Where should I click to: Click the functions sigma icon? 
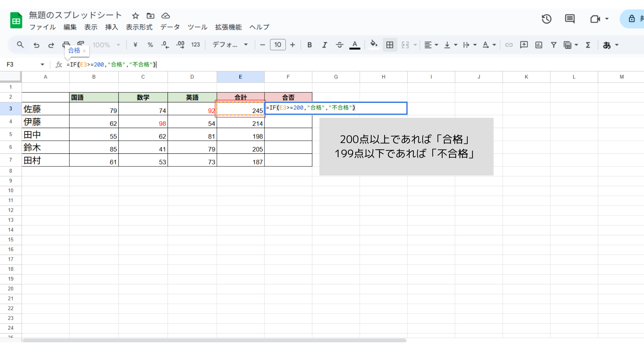(x=588, y=45)
